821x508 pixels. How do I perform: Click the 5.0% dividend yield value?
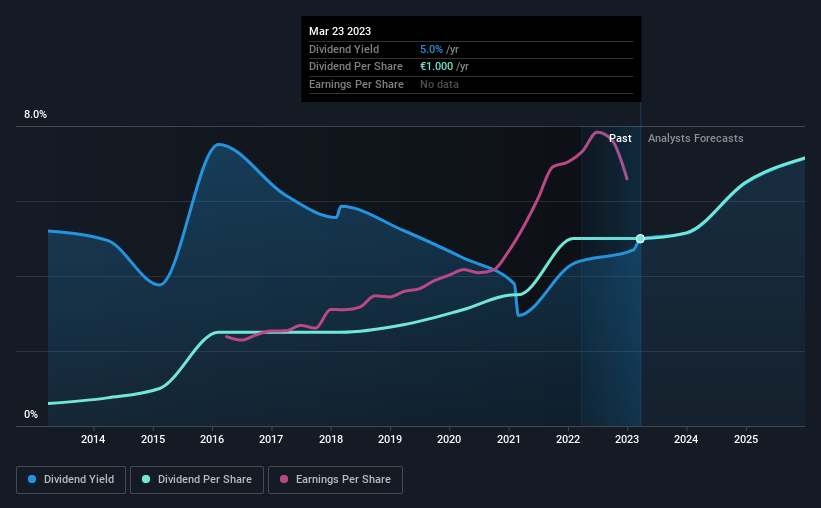click(431, 49)
